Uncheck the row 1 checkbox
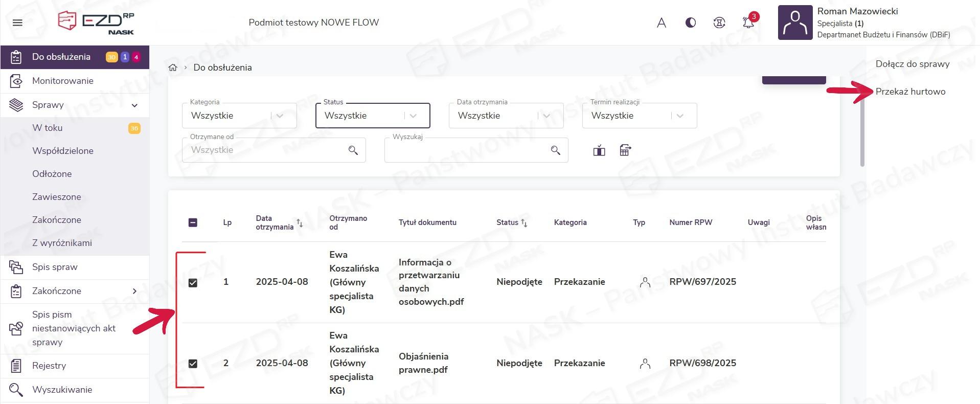 (x=193, y=283)
